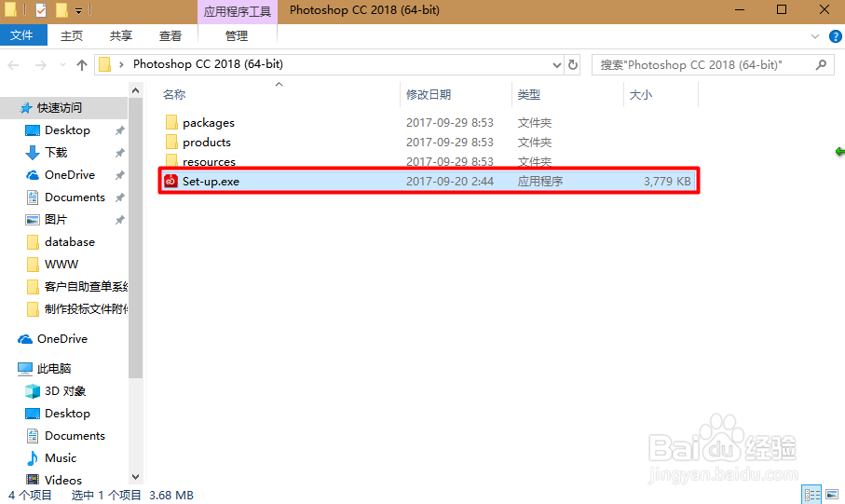Viewport: 845px width, 504px height.
Task: Click the properties icon in quick access toolbar
Action: pos(41,9)
